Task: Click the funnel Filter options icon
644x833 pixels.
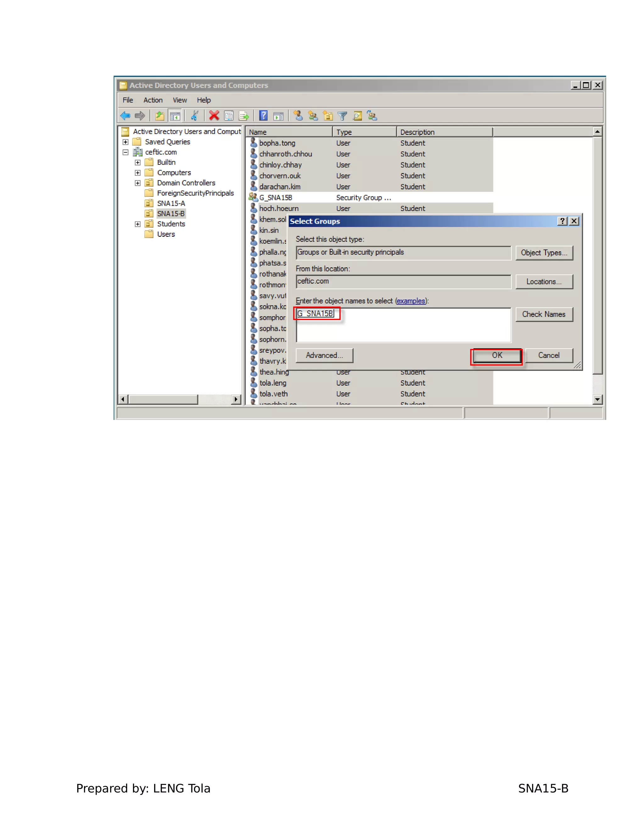Action: (342, 116)
